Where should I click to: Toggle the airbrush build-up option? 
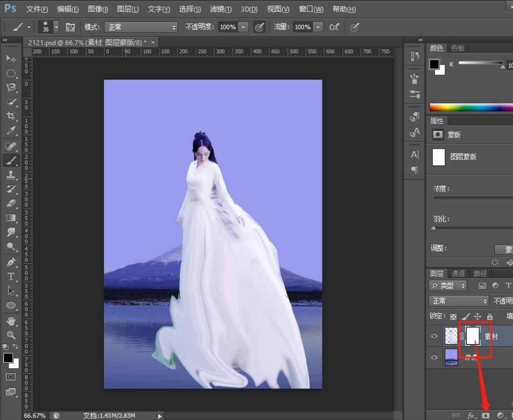[334, 27]
